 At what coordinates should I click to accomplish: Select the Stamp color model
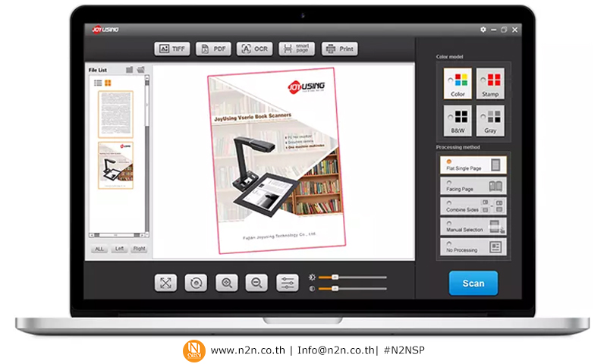[490, 83]
